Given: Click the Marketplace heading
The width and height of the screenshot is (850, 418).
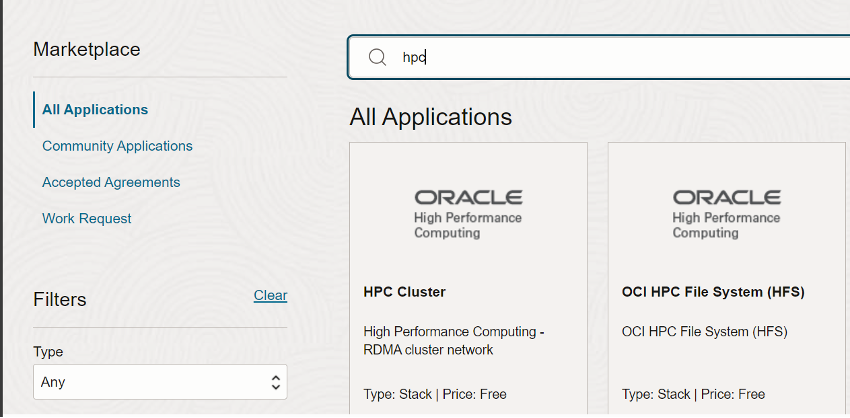Looking at the screenshot, I should pos(87,49).
